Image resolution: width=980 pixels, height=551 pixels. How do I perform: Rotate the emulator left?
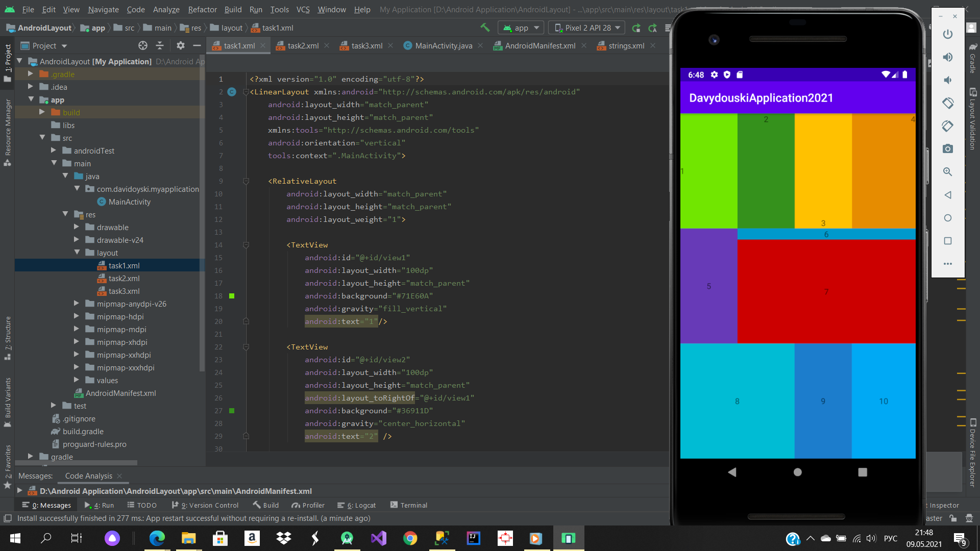(948, 103)
